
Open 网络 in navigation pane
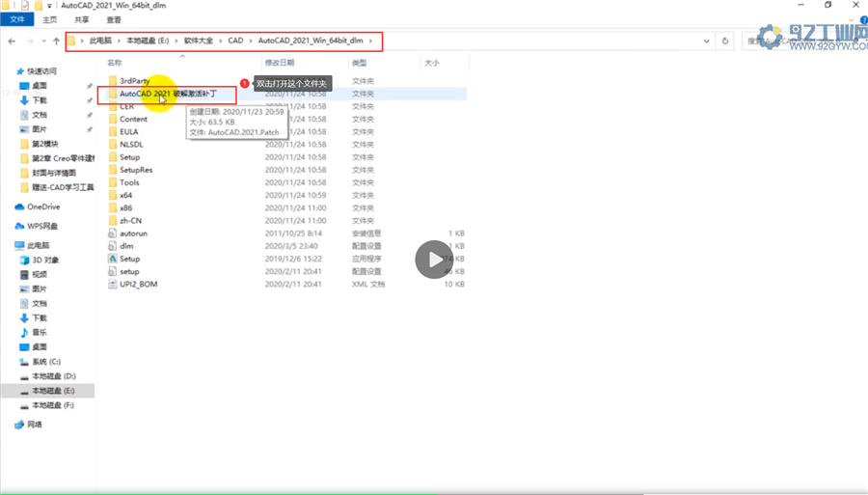[35, 425]
